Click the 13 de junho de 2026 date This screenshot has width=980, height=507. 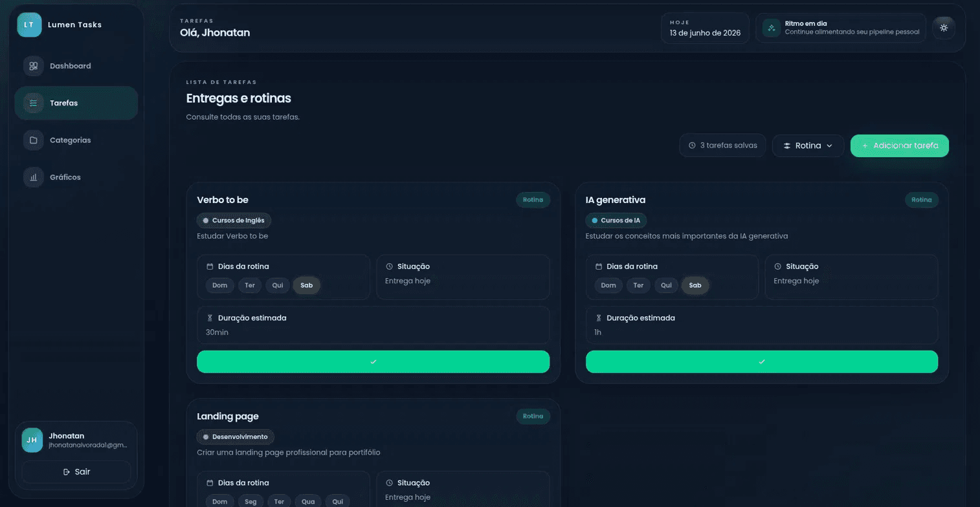pyautogui.click(x=705, y=32)
